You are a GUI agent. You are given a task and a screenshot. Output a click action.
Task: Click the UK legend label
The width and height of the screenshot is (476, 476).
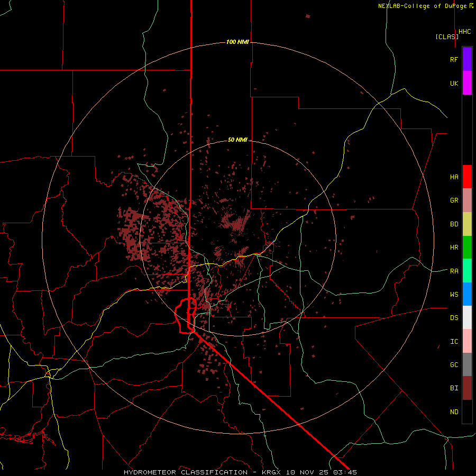(x=454, y=83)
